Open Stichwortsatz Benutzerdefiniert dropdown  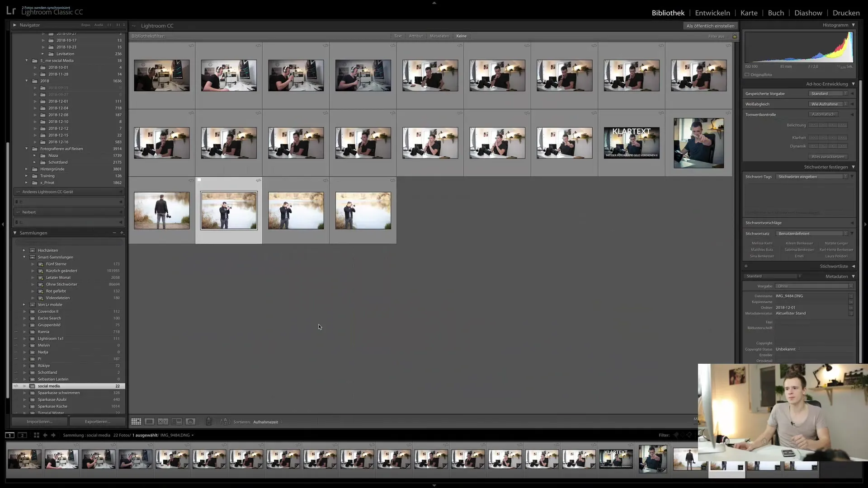pyautogui.click(x=811, y=234)
